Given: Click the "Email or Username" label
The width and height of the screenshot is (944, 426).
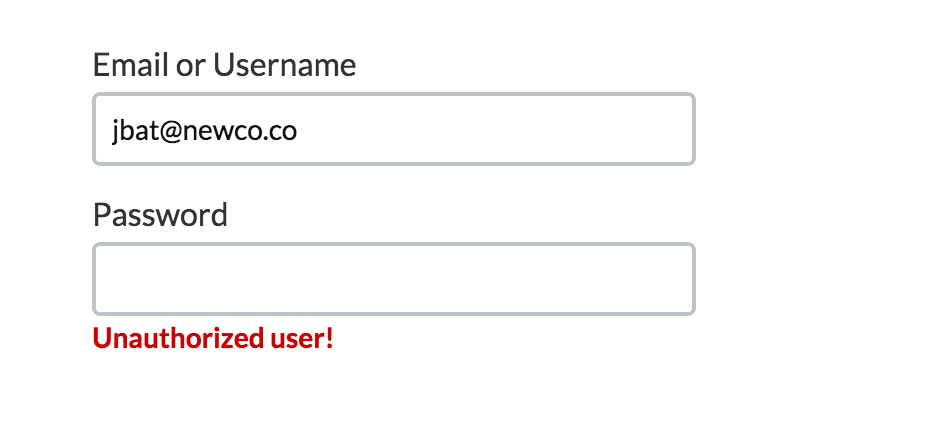Looking at the screenshot, I should [x=224, y=65].
